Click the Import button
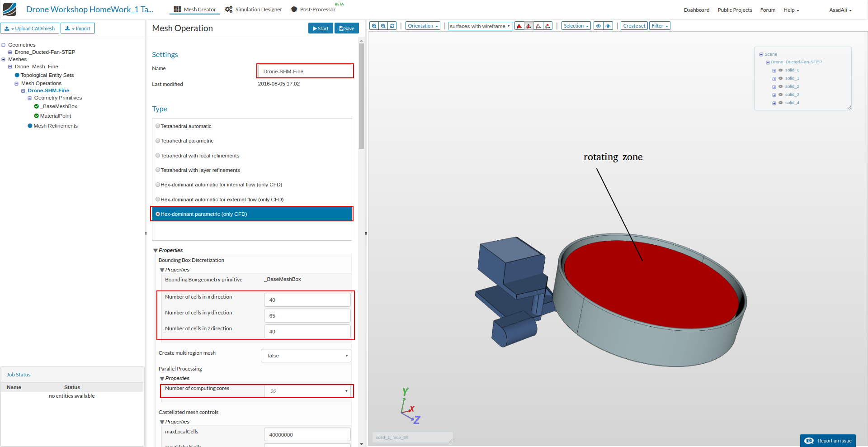 [x=78, y=28]
